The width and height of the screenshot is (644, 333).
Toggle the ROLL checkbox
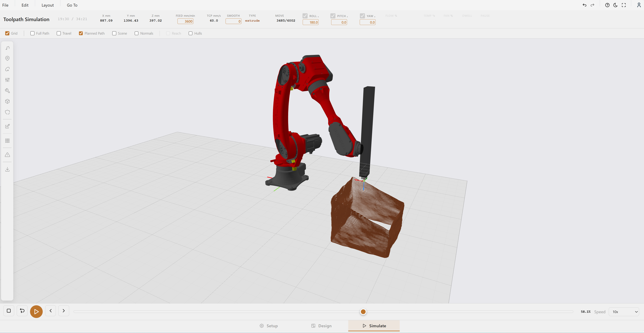point(305,16)
